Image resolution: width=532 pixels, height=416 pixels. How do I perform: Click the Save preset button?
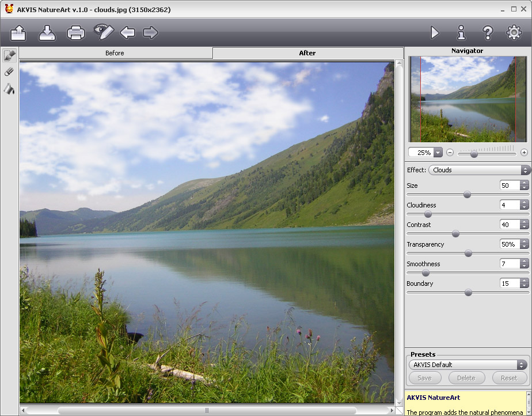(425, 378)
